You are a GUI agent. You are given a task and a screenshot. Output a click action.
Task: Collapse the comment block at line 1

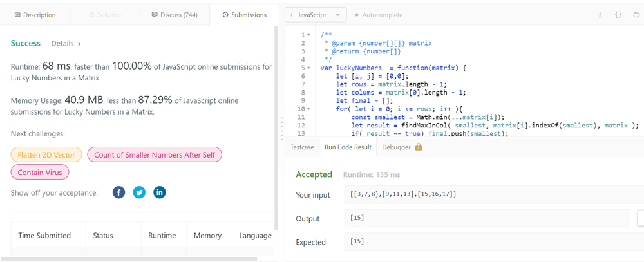[x=309, y=35]
